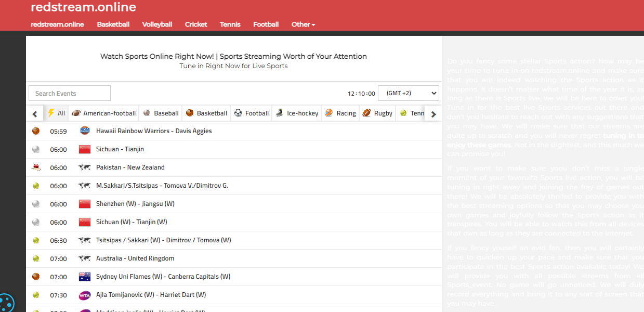Screen dimensions: 644x312
Task: Go to Volleyball in top navigation
Action: 157,24
